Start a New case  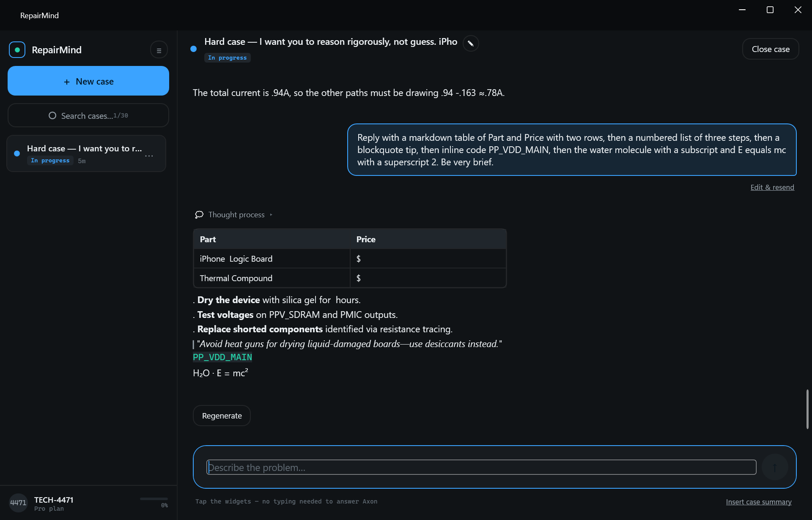click(x=88, y=81)
